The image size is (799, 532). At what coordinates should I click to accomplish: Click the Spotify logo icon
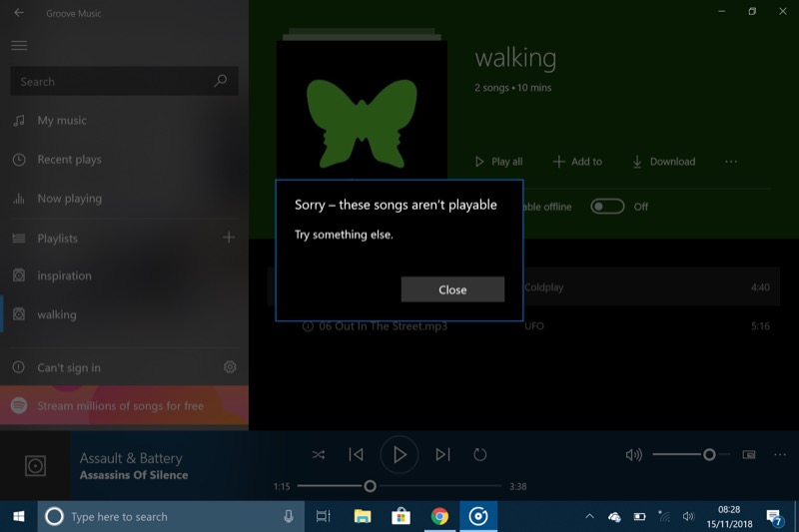[x=19, y=405]
